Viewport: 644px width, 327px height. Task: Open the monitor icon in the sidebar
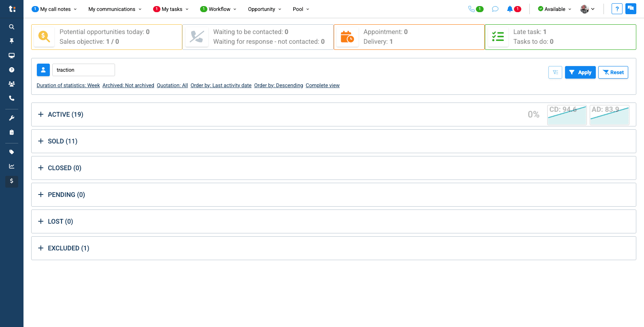(12, 56)
